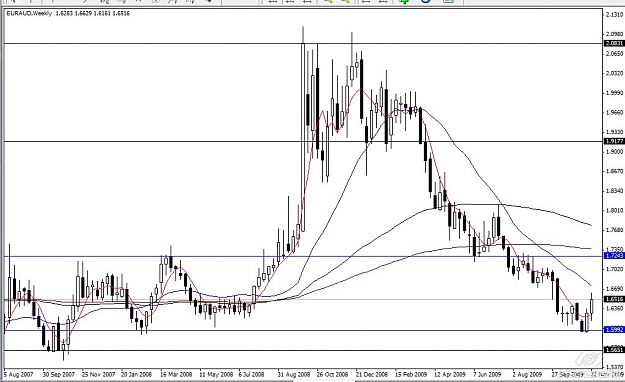The height and width of the screenshot is (382, 625).
Task: Click the OHLC values 1.6283 1.6629 1.6161 1.6516
Action: [92, 13]
